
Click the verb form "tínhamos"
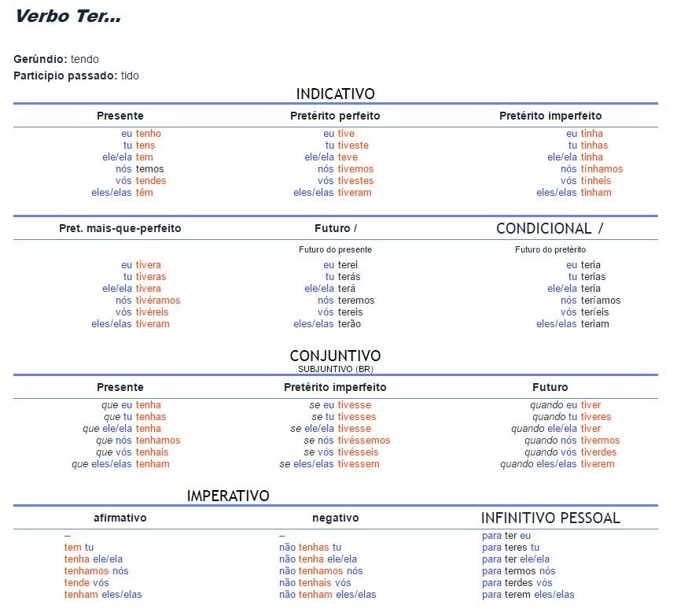[x=602, y=169]
